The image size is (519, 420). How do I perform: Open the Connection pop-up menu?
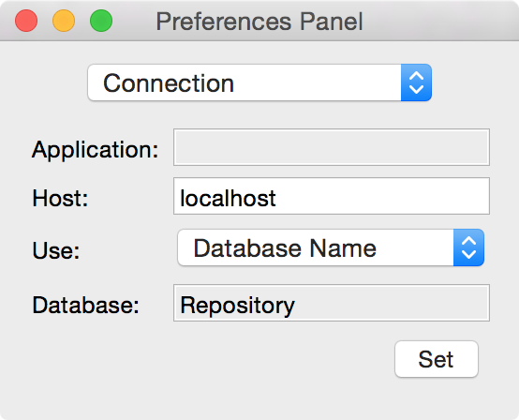click(x=259, y=82)
